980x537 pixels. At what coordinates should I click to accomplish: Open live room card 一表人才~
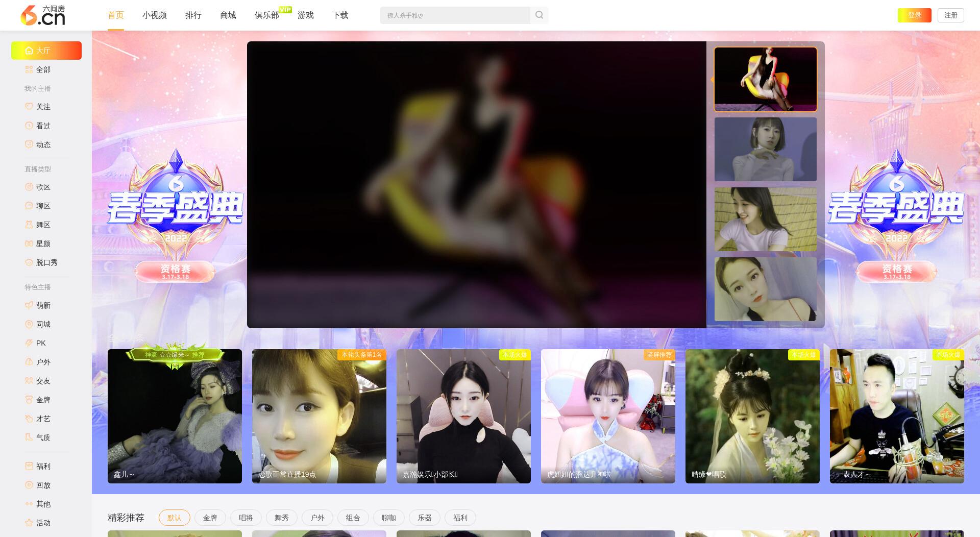tap(897, 416)
